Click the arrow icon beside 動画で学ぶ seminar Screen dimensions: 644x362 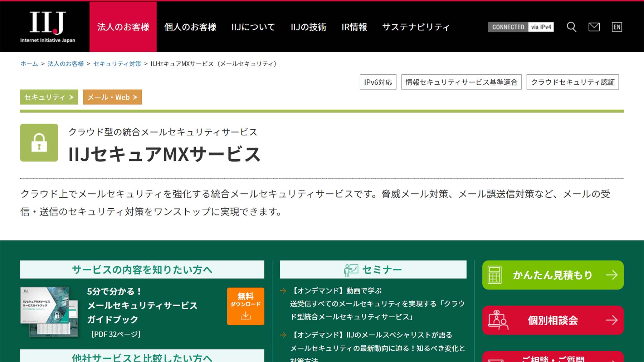[x=283, y=291]
